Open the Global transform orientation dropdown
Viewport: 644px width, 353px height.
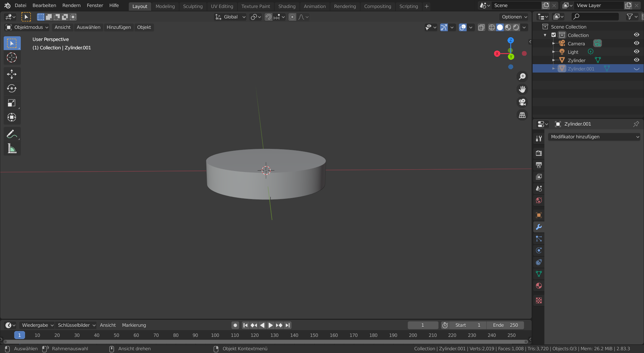(x=230, y=17)
